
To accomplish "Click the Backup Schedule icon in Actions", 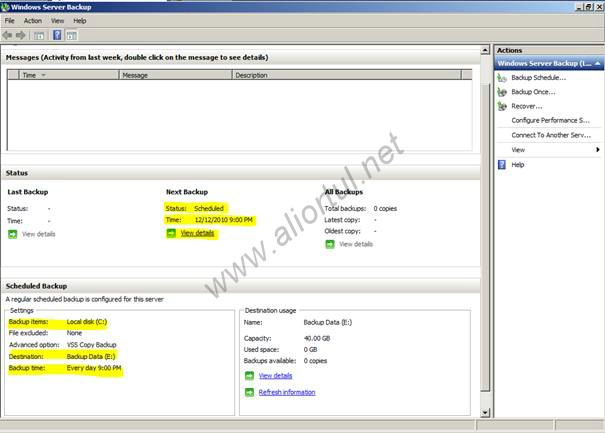I will point(502,78).
